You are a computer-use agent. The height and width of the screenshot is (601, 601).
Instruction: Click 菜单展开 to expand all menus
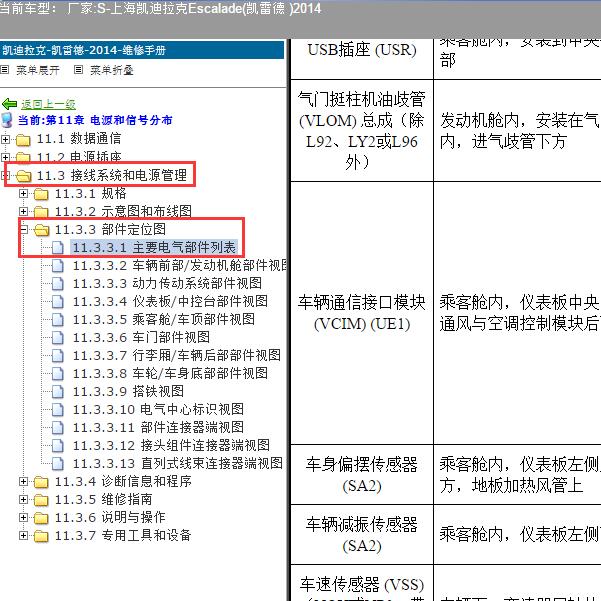click(38, 70)
